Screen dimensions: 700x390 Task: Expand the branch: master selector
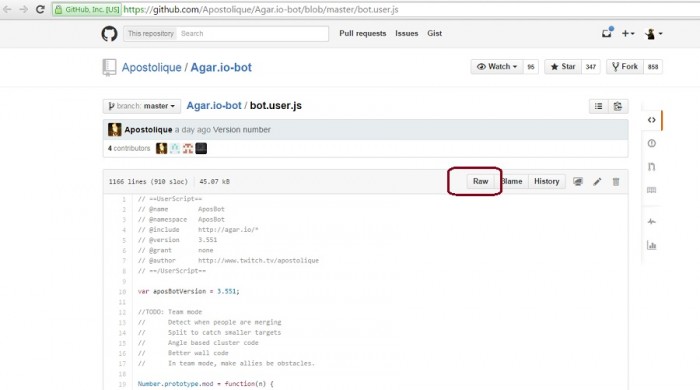[142, 106]
